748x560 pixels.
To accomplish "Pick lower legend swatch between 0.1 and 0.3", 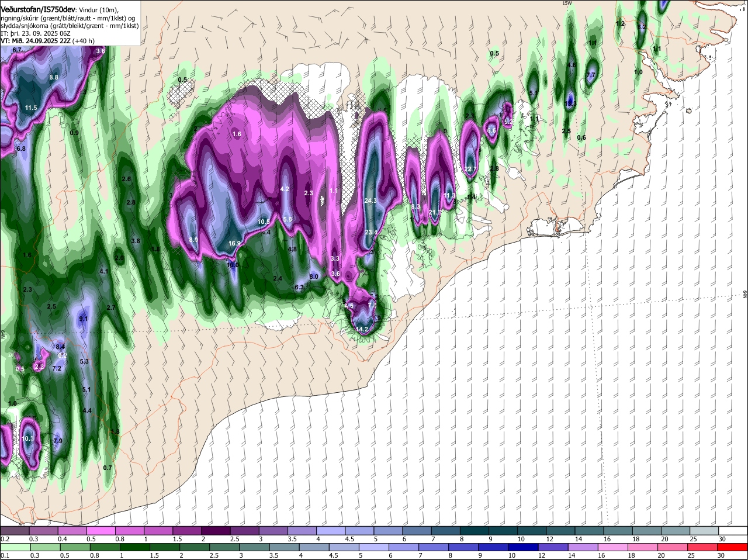I will (x=16, y=547).
